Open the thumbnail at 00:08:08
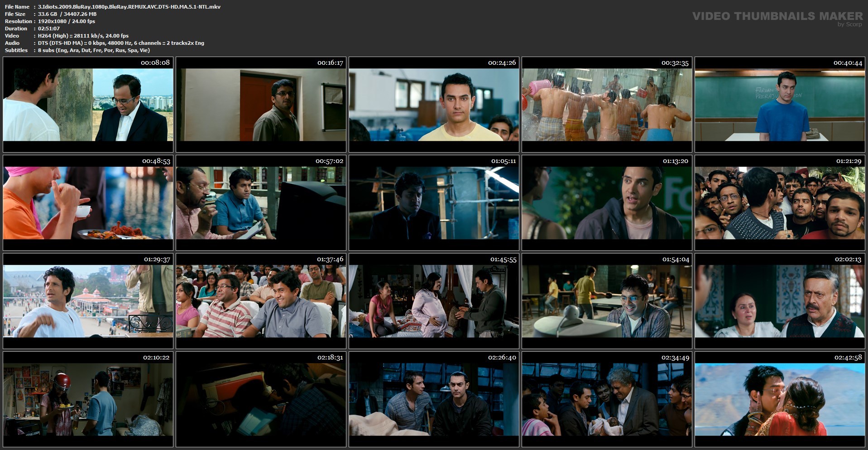Viewport: 868px width, 450px height. click(x=88, y=105)
